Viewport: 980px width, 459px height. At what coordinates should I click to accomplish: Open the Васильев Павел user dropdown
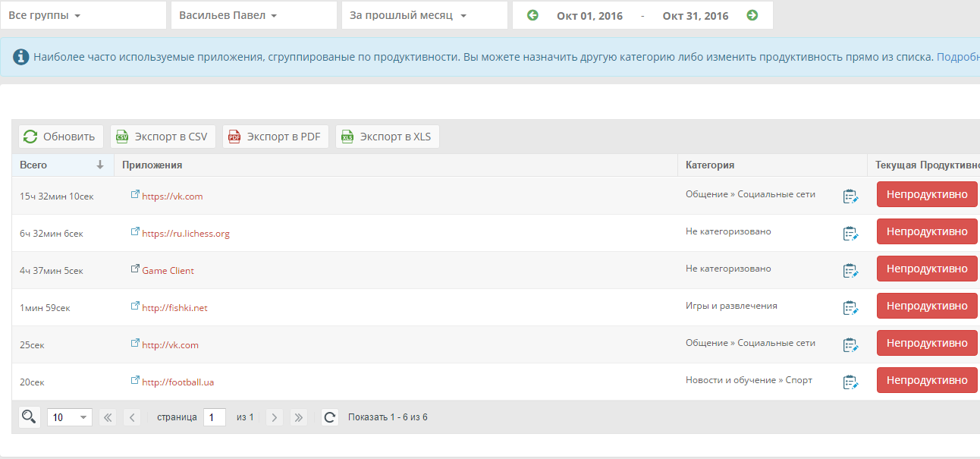[254, 15]
